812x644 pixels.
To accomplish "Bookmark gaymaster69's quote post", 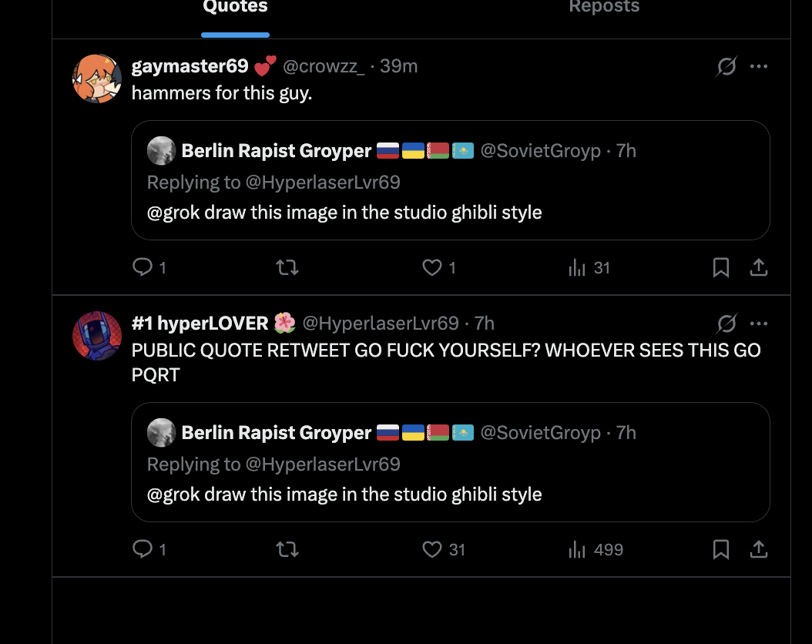I will [x=721, y=267].
